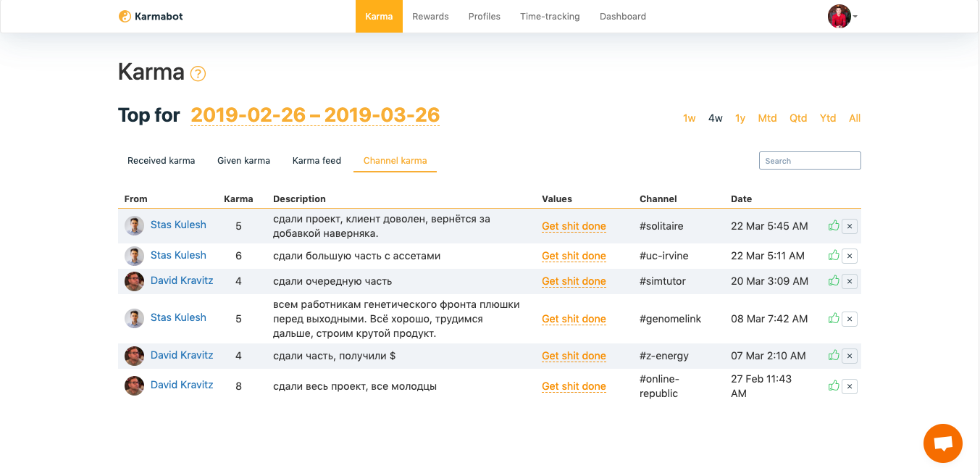980x476 pixels.
Task: Thumbs-up the #solitaire karma row
Action: pyautogui.click(x=834, y=225)
